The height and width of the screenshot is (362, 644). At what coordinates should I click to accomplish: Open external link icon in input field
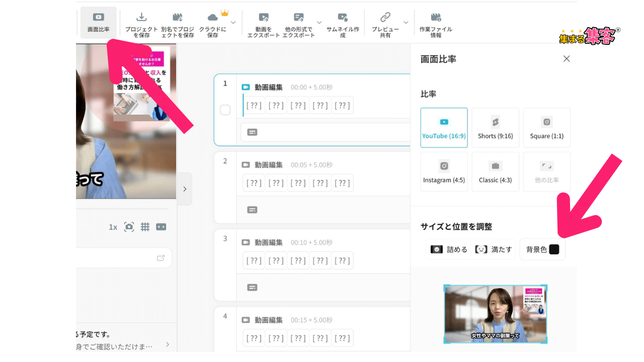pos(161,258)
